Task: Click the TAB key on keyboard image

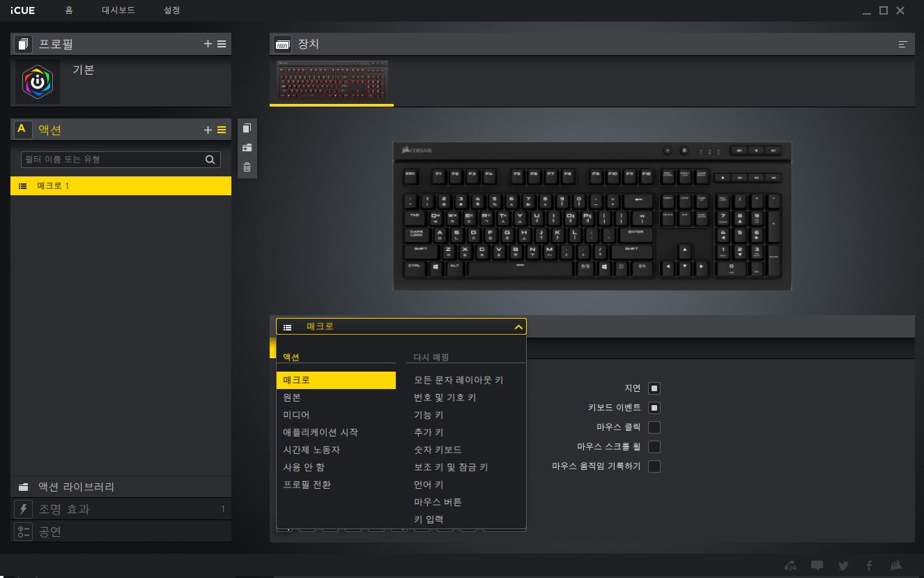Action: pos(415,218)
